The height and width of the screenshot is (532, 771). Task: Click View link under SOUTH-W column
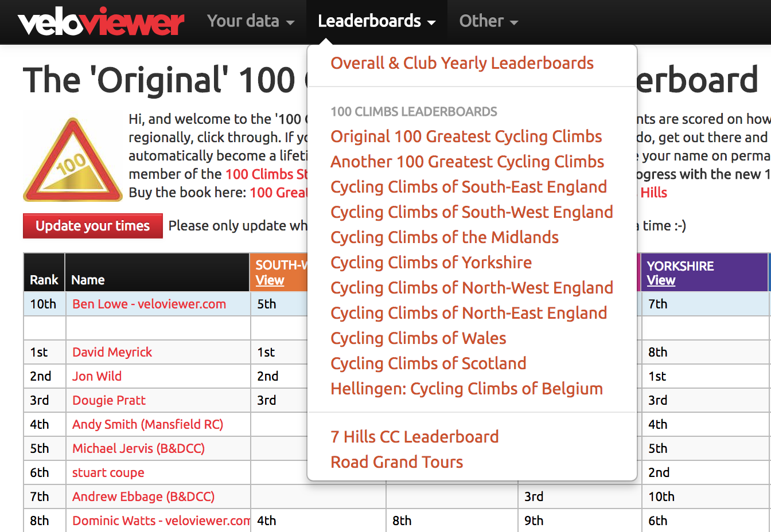click(x=270, y=280)
